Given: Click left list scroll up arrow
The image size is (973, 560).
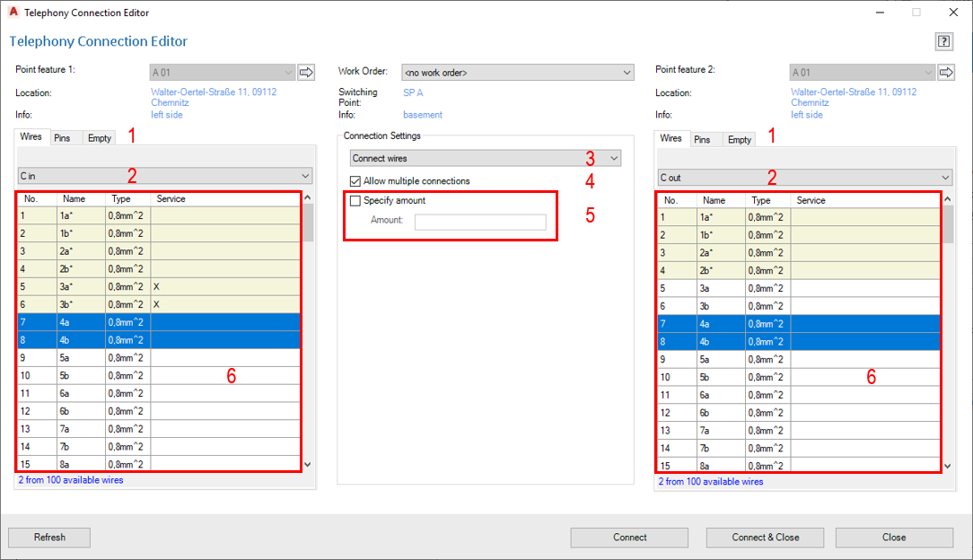Looking at the screenshot, I should point(308,197).
